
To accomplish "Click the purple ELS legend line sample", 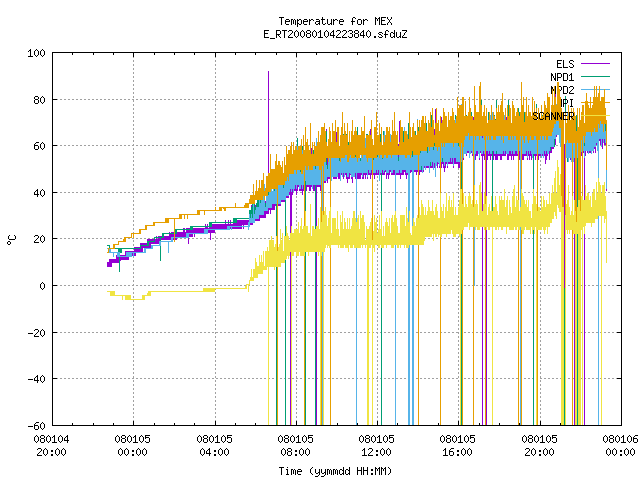I will [595, 64].
